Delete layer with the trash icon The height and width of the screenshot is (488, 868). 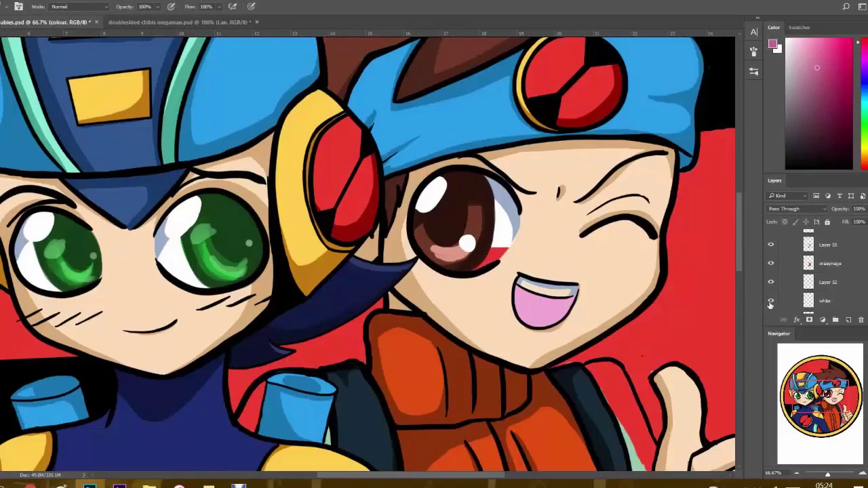click(x=861, y=320)
